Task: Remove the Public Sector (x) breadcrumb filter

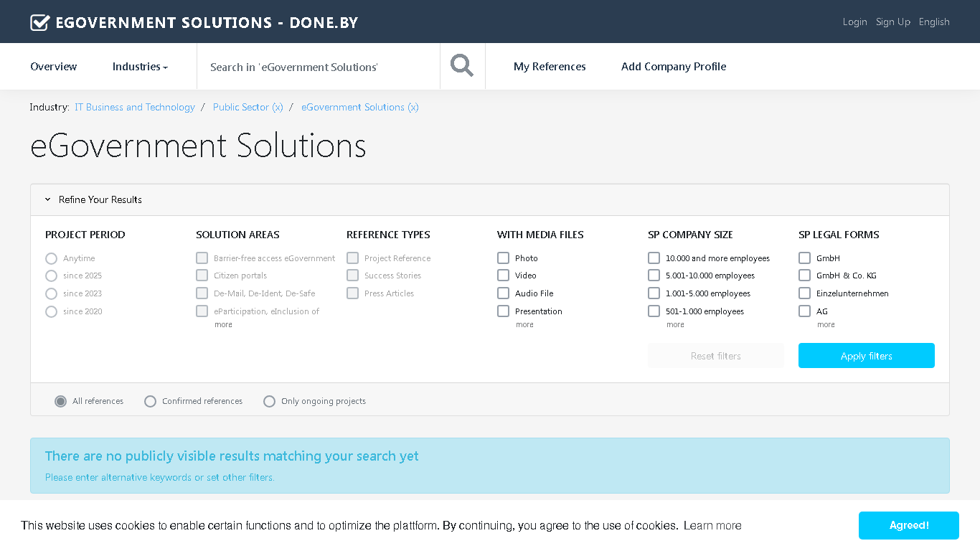Action: tap(248, 107)
